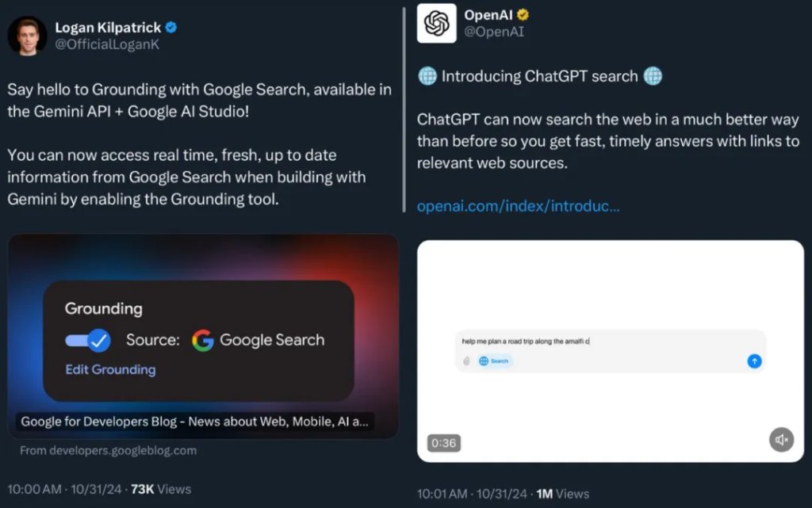Click Logan Kilpatrick's profile photo
Image resolution: width=812 pixels, height=508 pixels.
pos(28,35)
